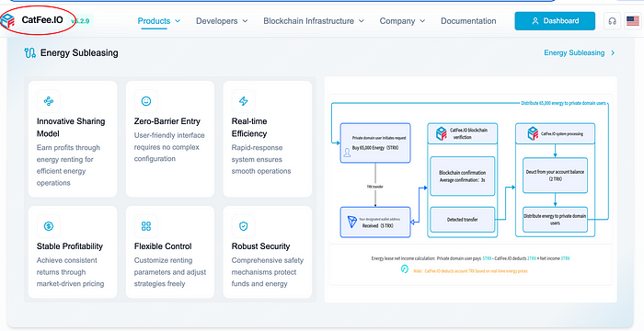
Task: Expand the Developers dropdown chevron
Action: point(246,21)
